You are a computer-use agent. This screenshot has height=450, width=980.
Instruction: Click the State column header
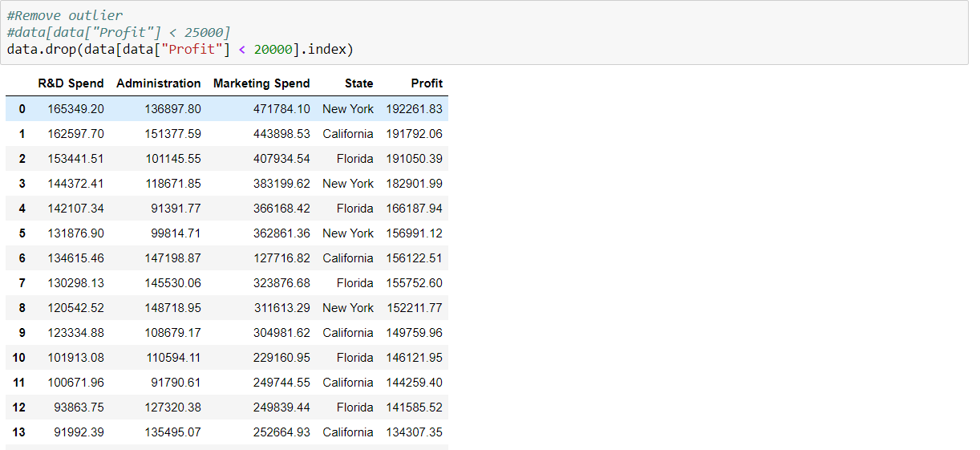coord(359,83)
